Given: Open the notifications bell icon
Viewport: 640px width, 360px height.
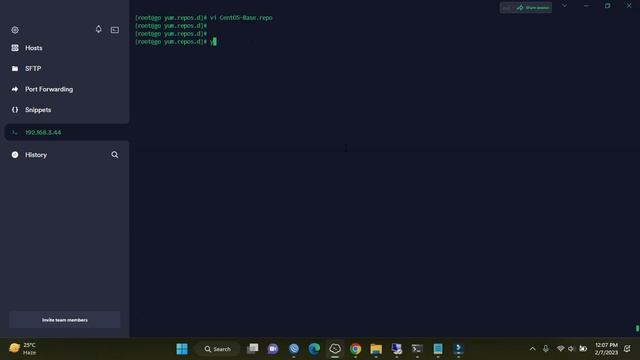Looking at the screenshot, I should 98,29.
